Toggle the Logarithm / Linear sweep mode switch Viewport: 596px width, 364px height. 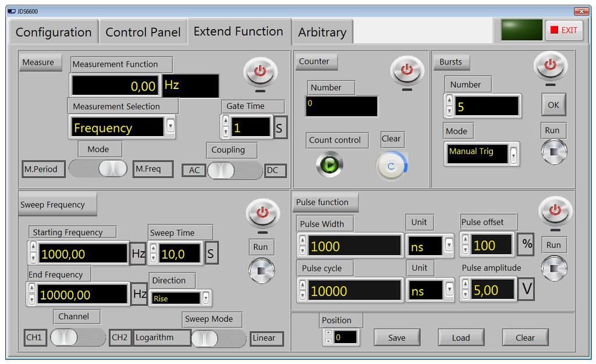click(x=219, y=338)
